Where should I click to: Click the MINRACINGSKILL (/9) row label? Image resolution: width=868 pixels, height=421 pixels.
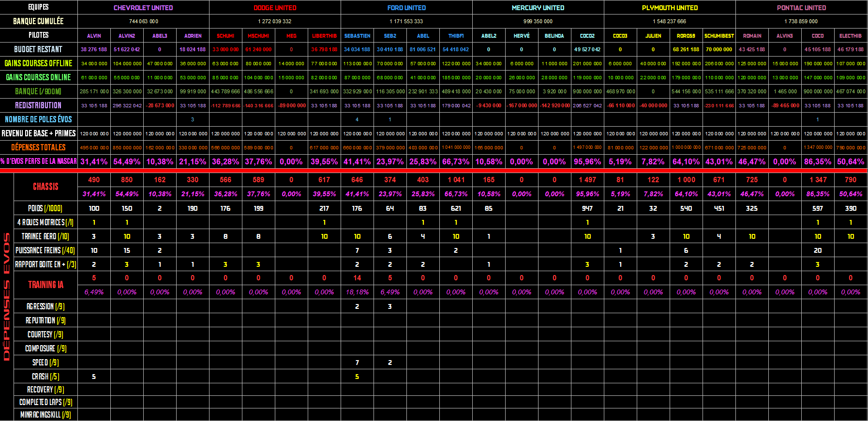tap(45, 415)
